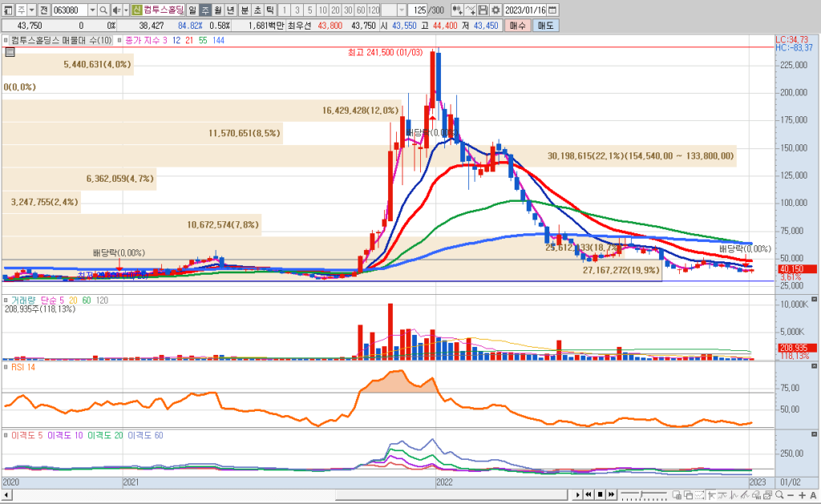Open the chart settings gear icon
821x504 pixels.
point(495,10)
